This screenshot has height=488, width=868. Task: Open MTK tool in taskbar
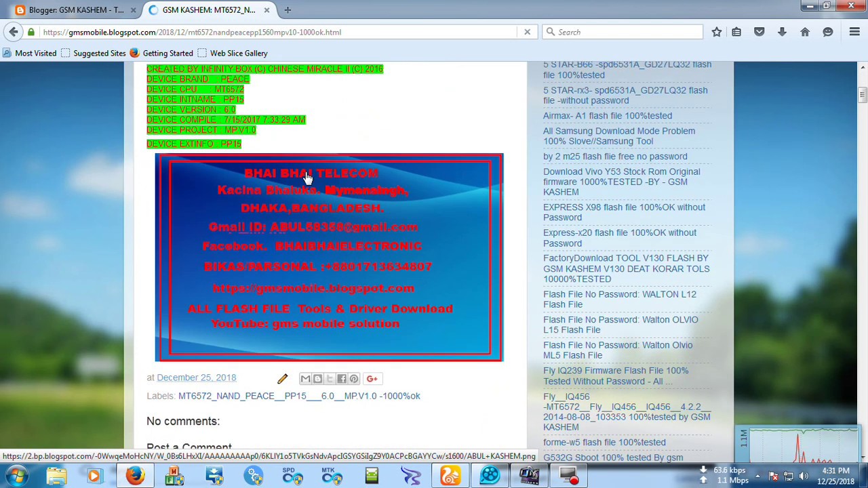(332, 476)
